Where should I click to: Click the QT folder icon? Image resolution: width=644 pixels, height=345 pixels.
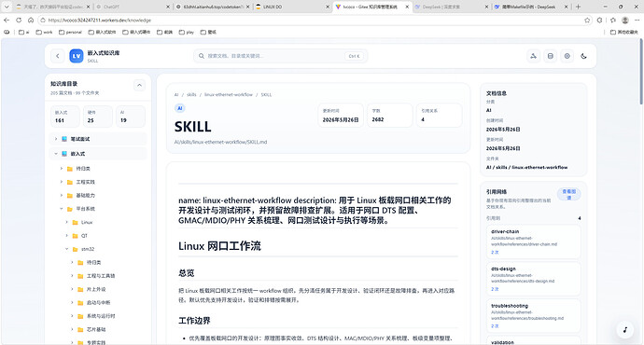coord(76,236)
